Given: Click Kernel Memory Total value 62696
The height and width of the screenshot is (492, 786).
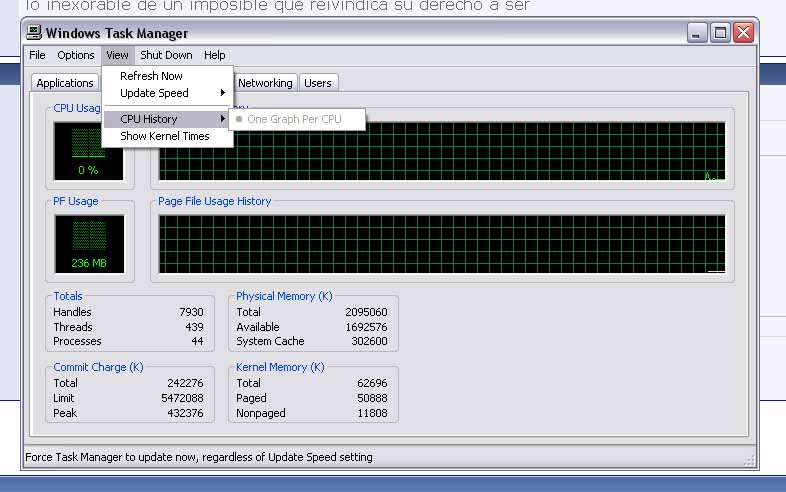Looking at the screenshot, I should [372, 383].
